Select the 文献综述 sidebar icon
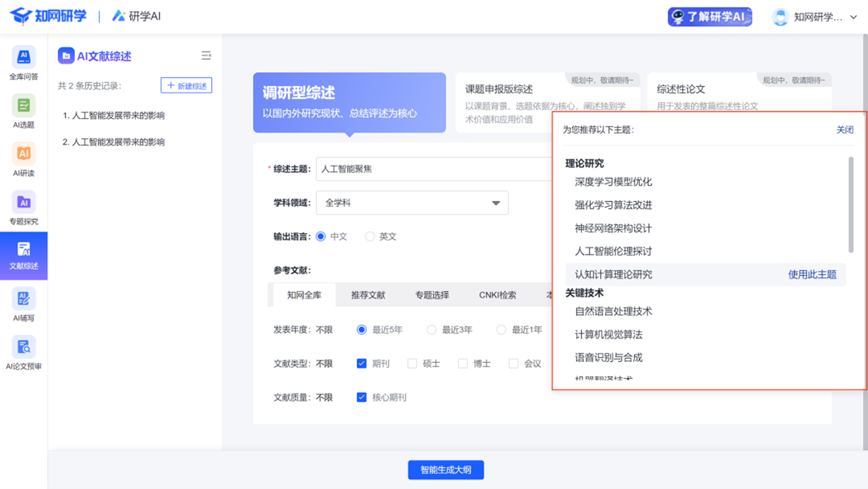868x489 pixels. [x=24, y=256]
